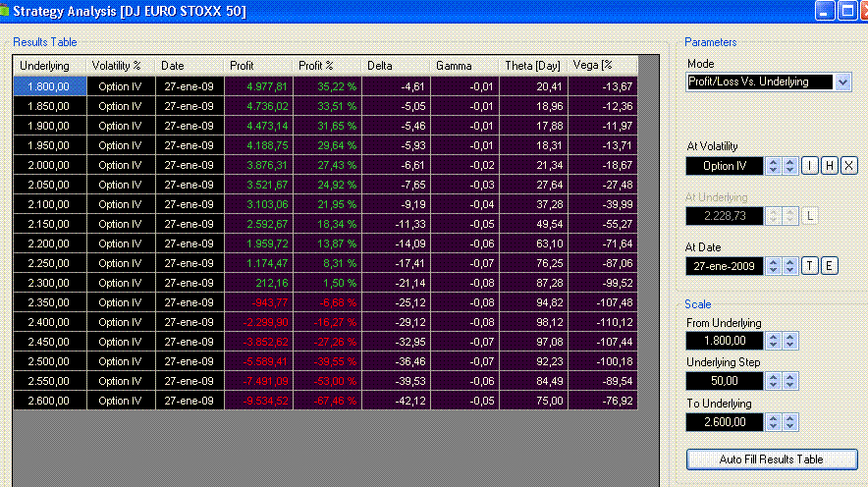Click gamma value -0,04

(x=464, y=204)
